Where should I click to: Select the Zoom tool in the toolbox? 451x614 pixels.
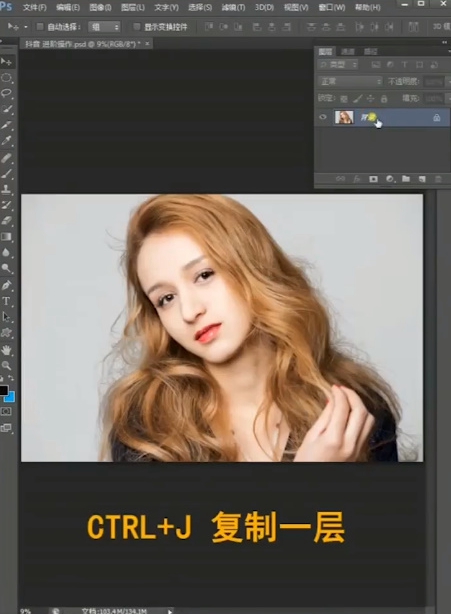pyautogui.click(x=7, y=366)
